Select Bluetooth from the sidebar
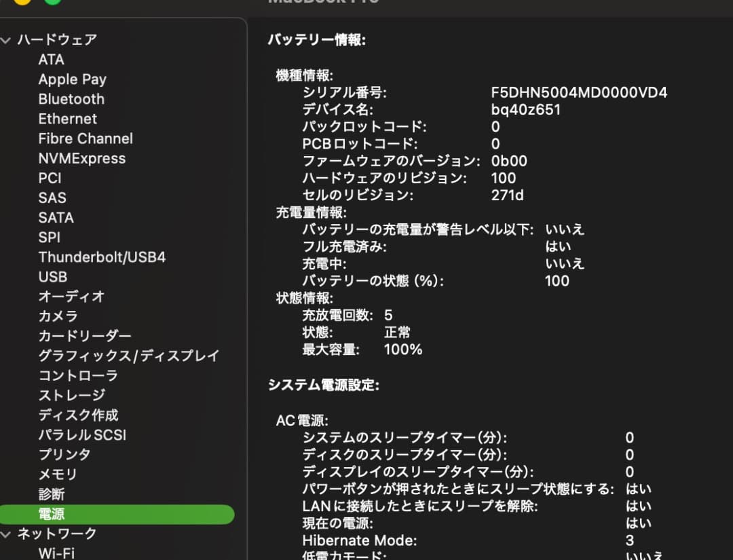Image resolution: width=733 pixels, height=560 pixels. tap(71, 99)
